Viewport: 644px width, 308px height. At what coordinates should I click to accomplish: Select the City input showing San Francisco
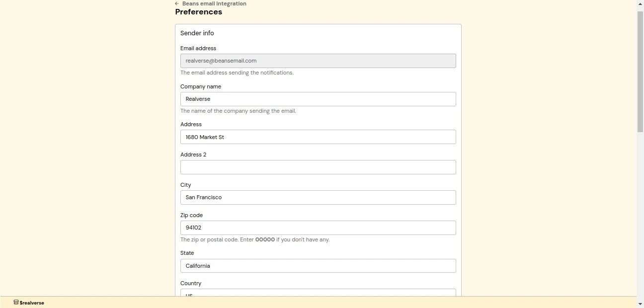click(318, 197)
